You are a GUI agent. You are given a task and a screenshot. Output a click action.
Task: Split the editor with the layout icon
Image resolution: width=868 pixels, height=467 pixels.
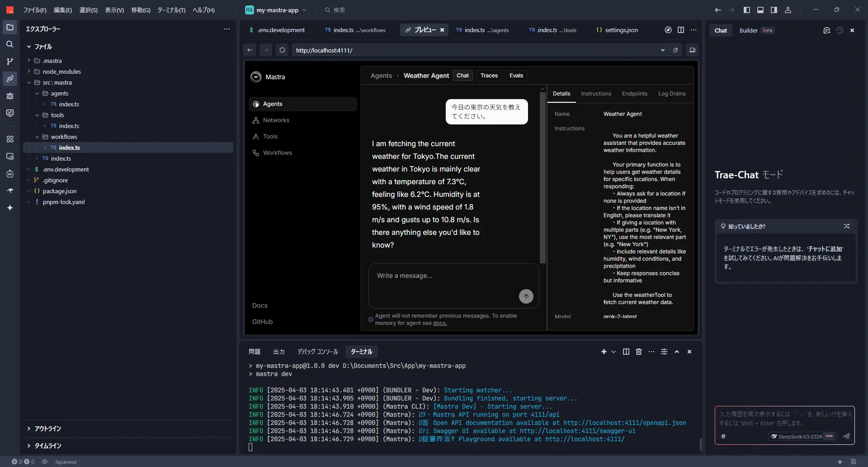pos(680,30)
